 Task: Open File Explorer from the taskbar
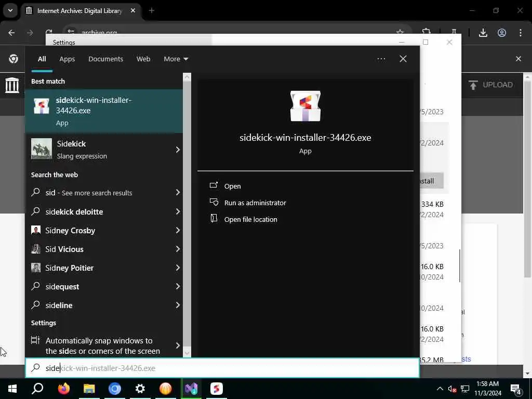(x=89, y=389)
